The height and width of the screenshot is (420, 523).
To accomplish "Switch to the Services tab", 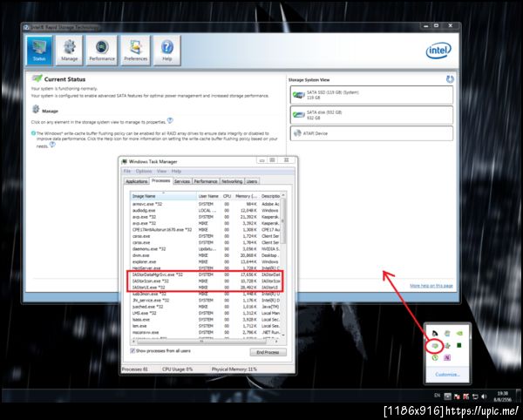I will 182,181.
